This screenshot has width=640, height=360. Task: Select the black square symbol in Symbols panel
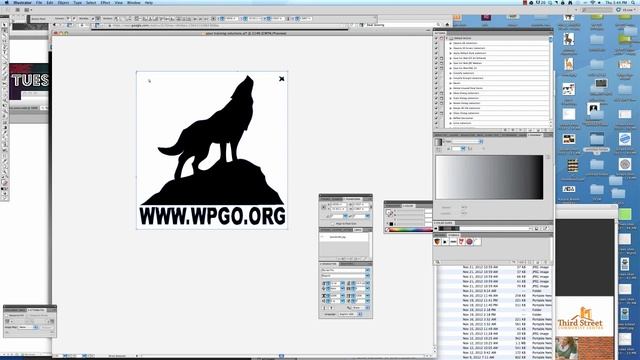click(x=445, y=242)
